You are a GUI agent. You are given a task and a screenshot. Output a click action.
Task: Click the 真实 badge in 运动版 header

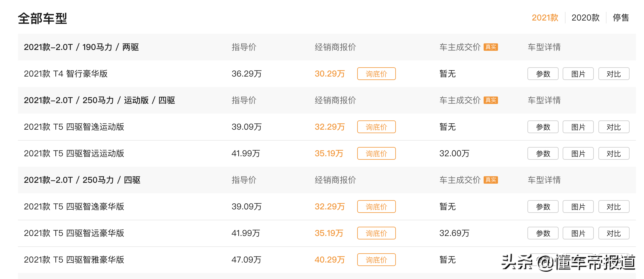[491, 100]
